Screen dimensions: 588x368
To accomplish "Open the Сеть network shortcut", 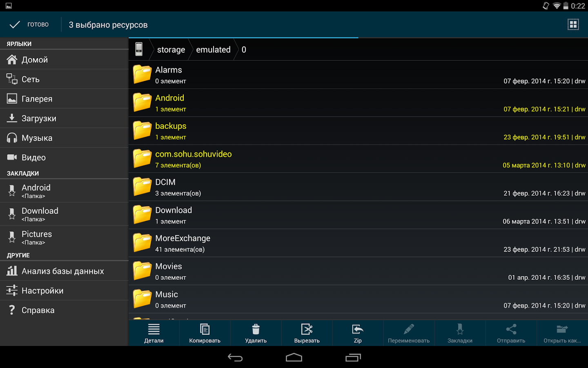I will 64,79.
